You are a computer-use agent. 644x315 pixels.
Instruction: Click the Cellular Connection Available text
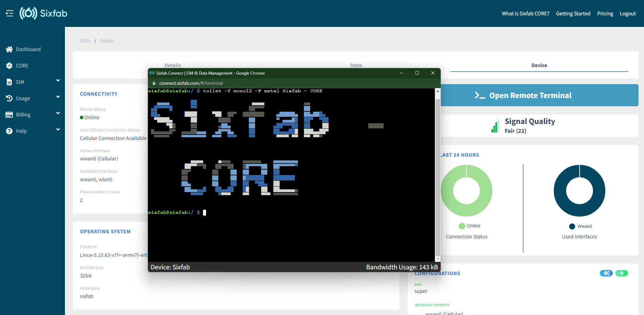tap(113, 138)
